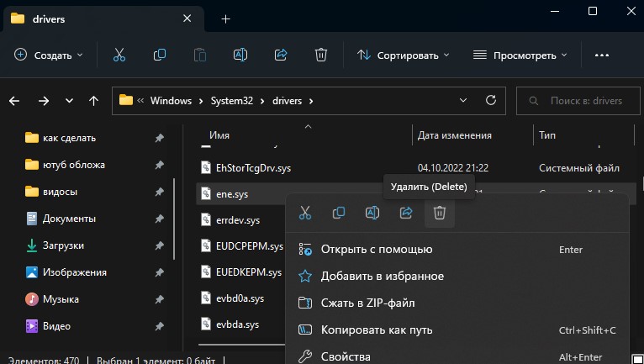Click pin icon next to Музыка
This screenshot has width=644, height=364.
pyautogui.click(x=160, y=299)
